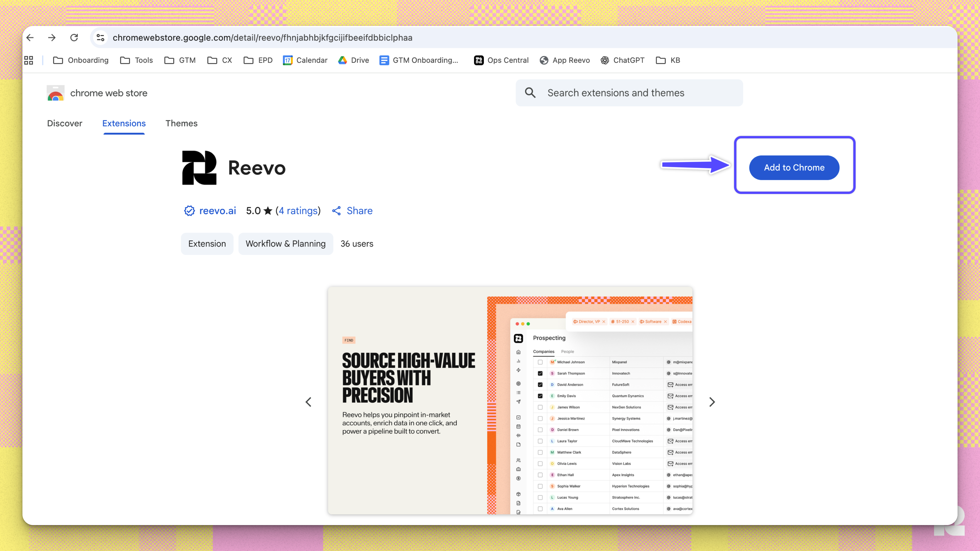
Task: Switch to the Discover tab
Action: (x=65, y=123)
